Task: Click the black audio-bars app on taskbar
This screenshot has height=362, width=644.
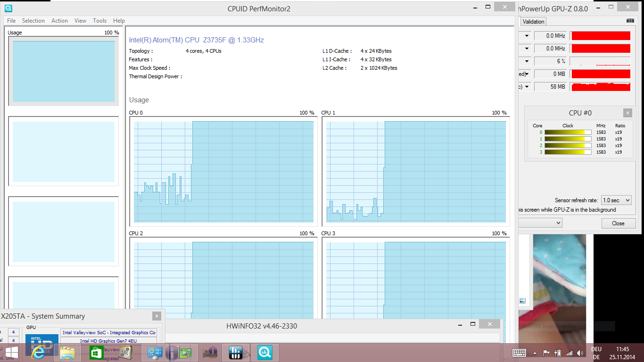Action: click(x=235, y=353)
